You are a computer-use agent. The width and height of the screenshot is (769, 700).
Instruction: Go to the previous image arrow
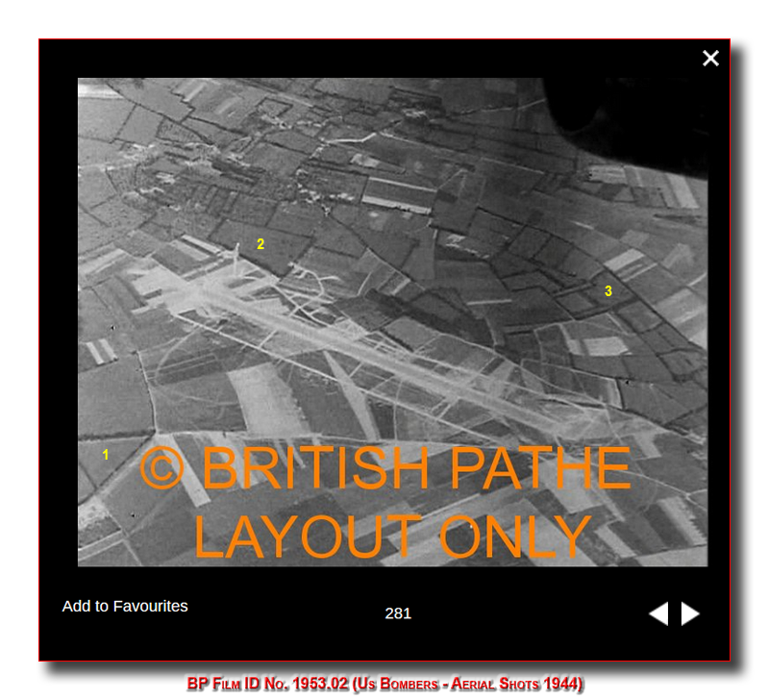(658, 613)
